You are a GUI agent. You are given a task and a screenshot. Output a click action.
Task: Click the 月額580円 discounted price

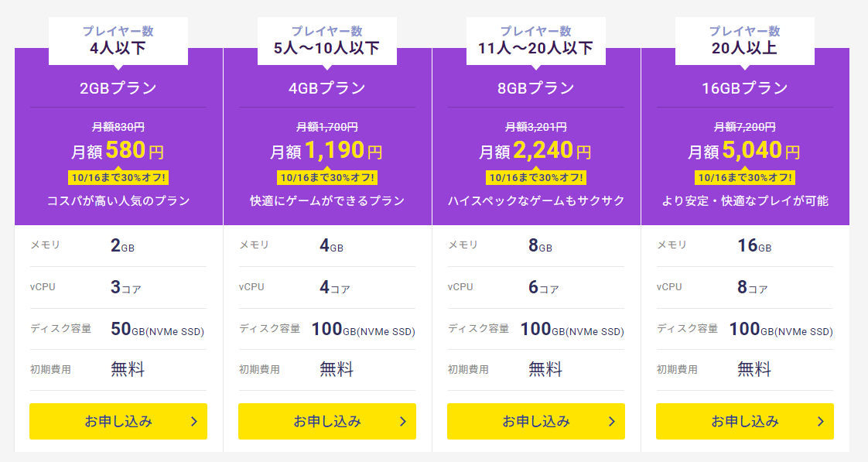tap(118, 151)
